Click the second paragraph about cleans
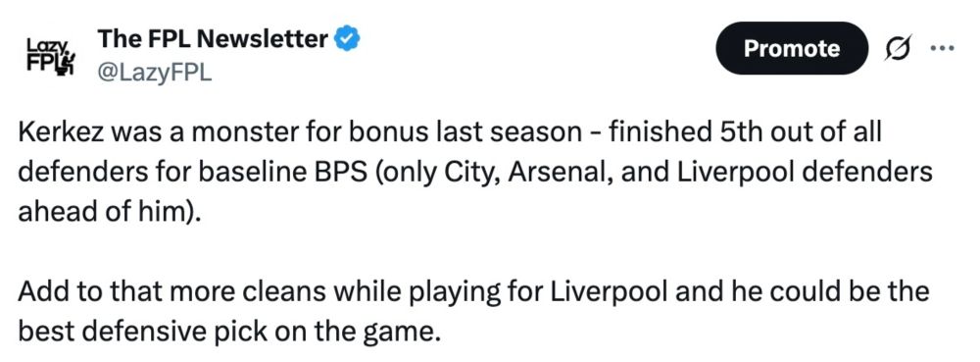Image resolution: width=980 pixels, height=362 pixels. point(473,311)
